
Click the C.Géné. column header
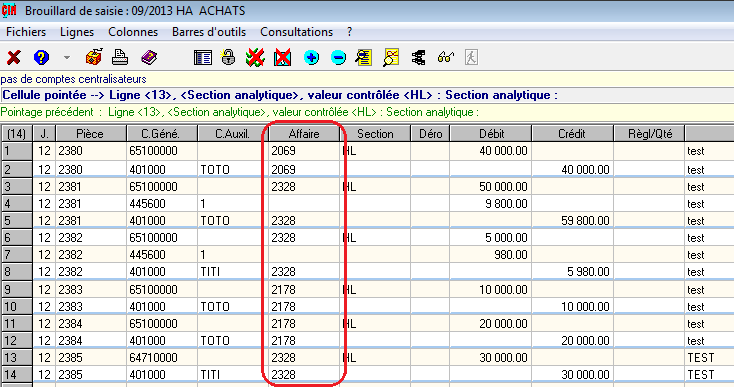162,134
